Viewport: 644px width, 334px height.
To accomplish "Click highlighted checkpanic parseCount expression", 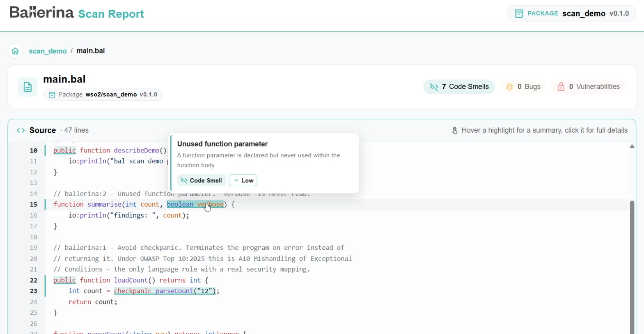I will tap(165, 291).
